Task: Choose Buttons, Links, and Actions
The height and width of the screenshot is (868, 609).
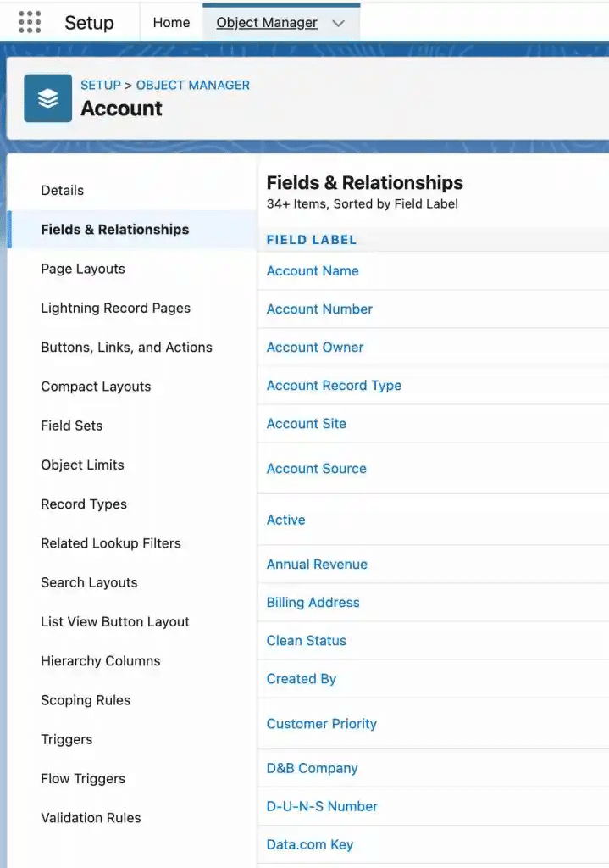Action: [127, 347]
